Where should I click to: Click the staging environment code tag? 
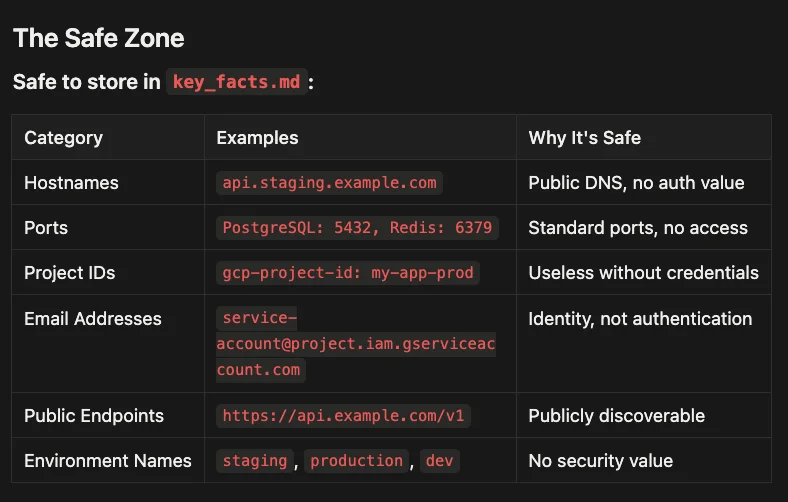click(254, 461)
